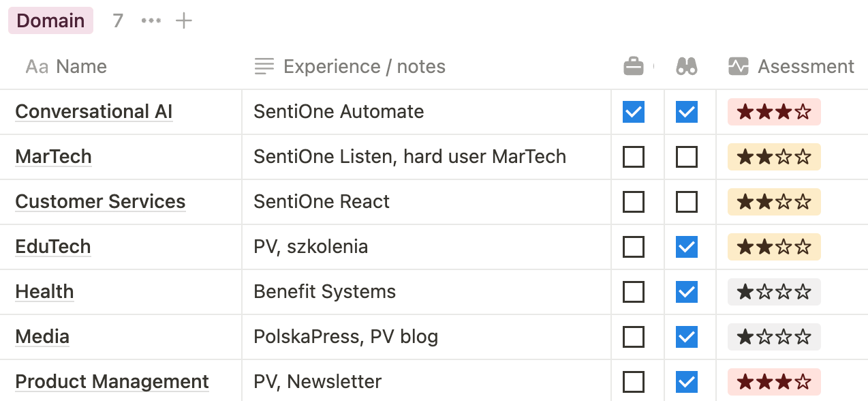
Task: Click the briefcase column header icon
Action: (x=634, y=66)
